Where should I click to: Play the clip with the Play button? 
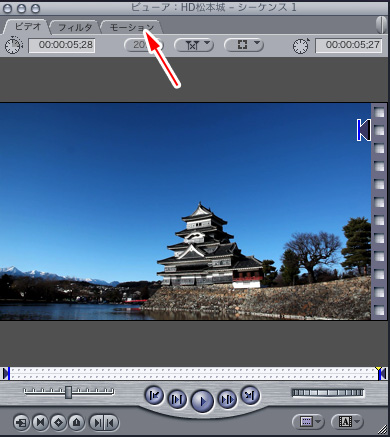(x=202, y=401)
